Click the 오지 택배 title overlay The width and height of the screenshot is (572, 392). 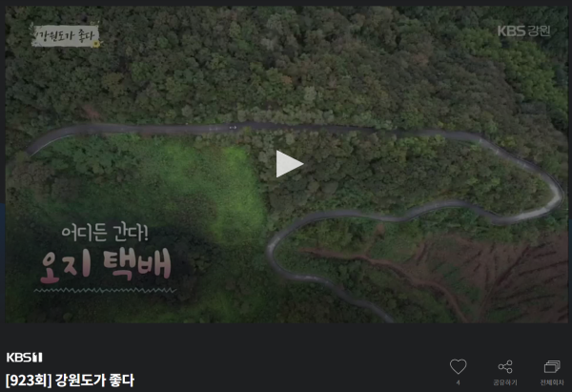(106, 265)
